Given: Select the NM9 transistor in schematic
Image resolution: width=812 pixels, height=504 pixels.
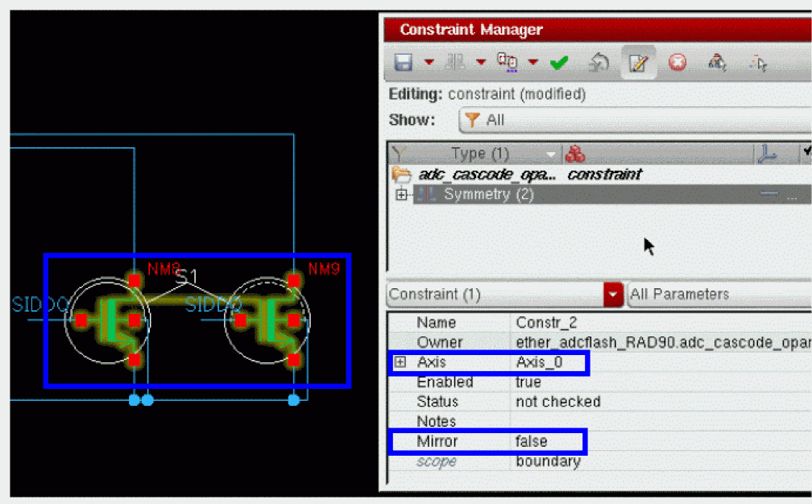Looking at the screenshot, I should pos(267,320).
